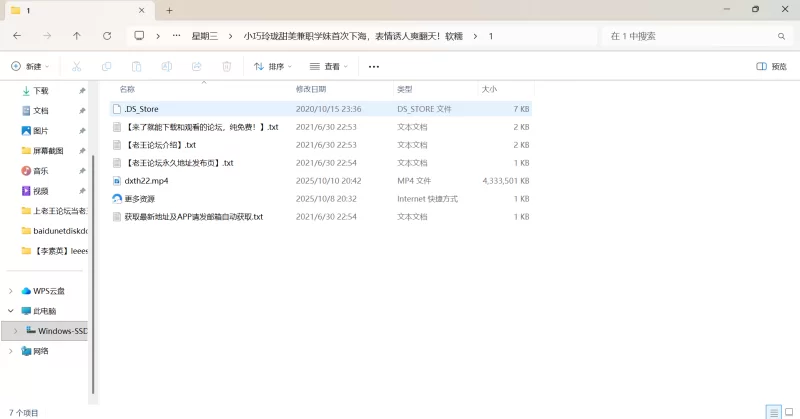Toggle the preview pane button
The image size is (800, 419).
coord(770,67)
